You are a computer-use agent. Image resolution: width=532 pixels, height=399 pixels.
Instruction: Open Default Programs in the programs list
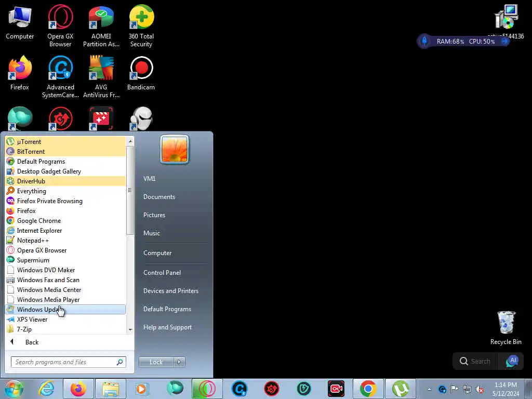(x=65, y=161)
